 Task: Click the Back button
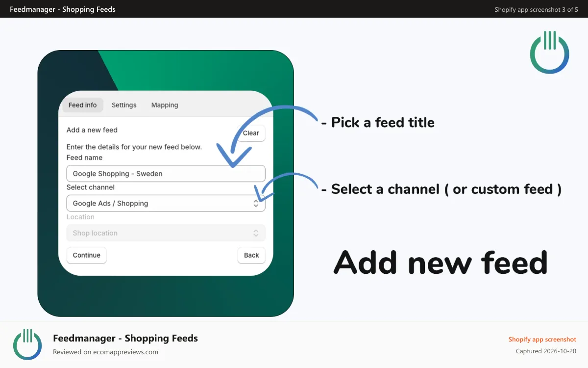(251, 255)
